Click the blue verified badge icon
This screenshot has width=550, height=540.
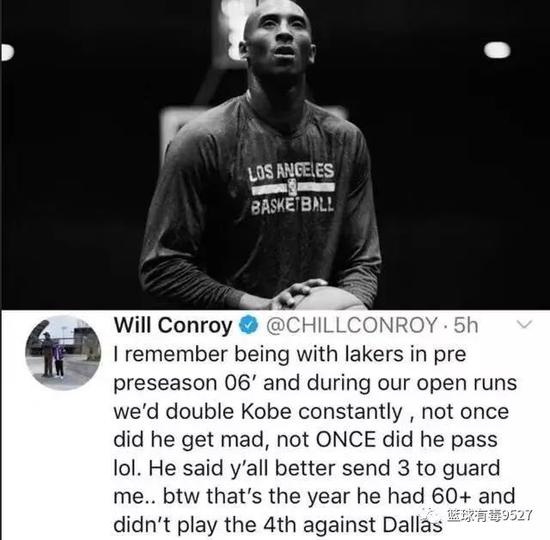[x=249, y=325]
